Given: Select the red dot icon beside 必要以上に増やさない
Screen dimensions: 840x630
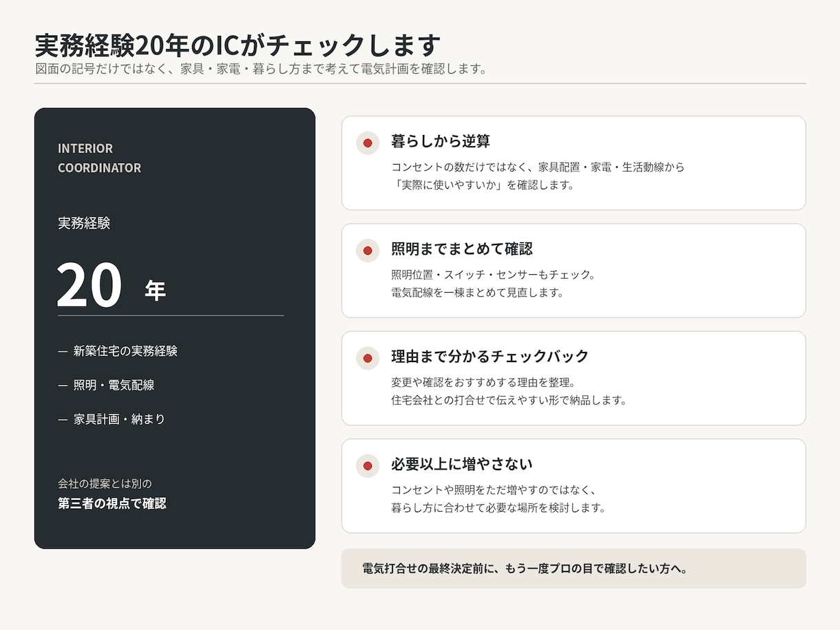Looking at the screenshot, I should 368,466.
